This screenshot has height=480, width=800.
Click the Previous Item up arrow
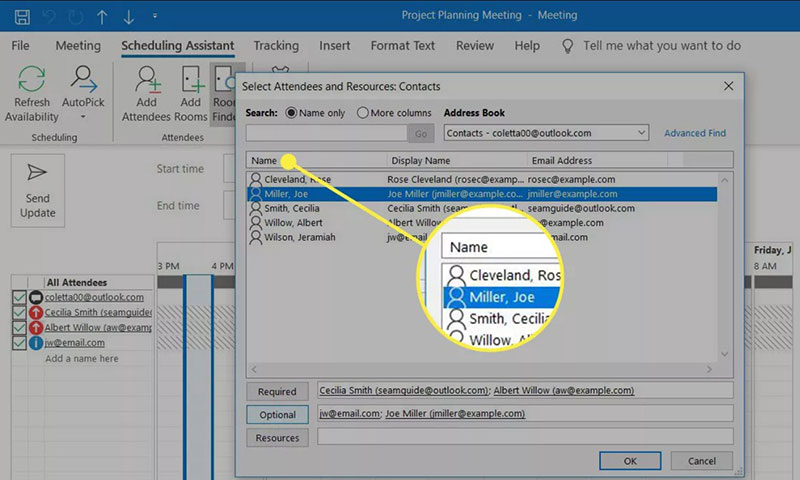click(x=102, y=17)
